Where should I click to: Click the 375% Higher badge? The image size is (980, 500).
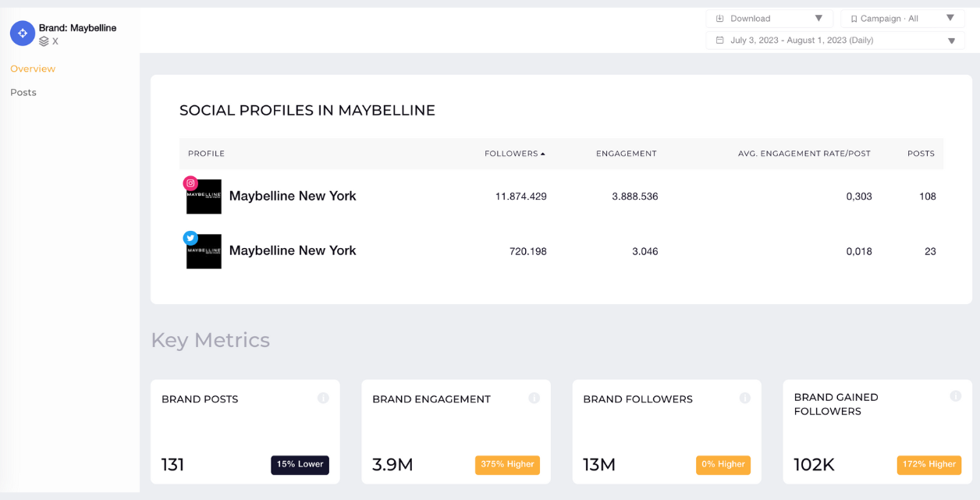[x=507, y=465]
